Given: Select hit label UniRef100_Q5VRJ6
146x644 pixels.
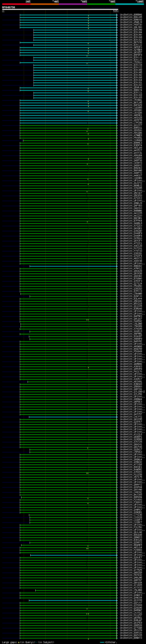Looking at the screenshot, I should tap(131, 87).
